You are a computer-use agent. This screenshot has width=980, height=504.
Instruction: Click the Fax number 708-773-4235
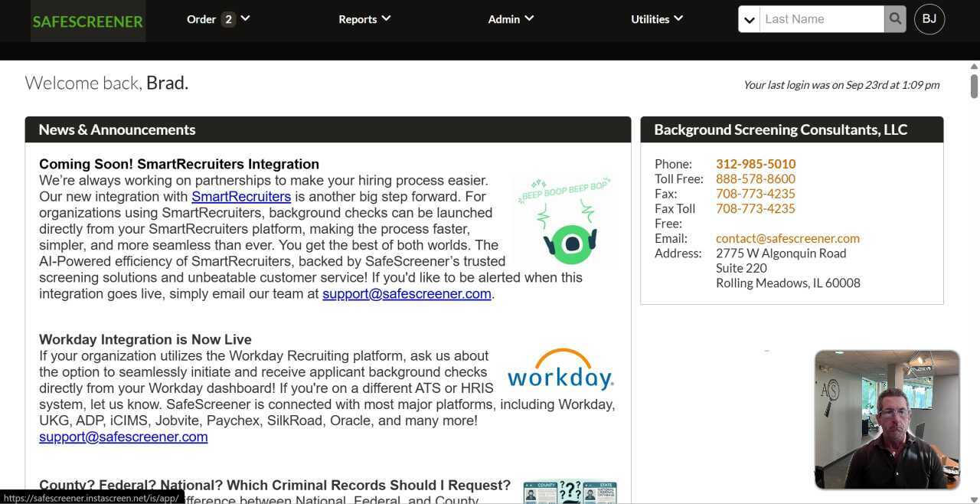tap(756, 194)
